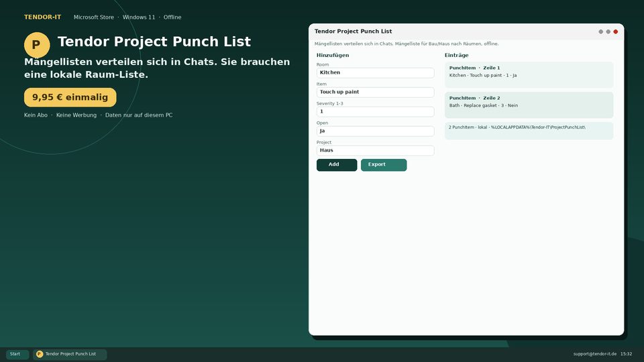Viewport: 644px width, 362px height.
Task: Open the Start button in the taskbar
Action: (x=17, y=354)
